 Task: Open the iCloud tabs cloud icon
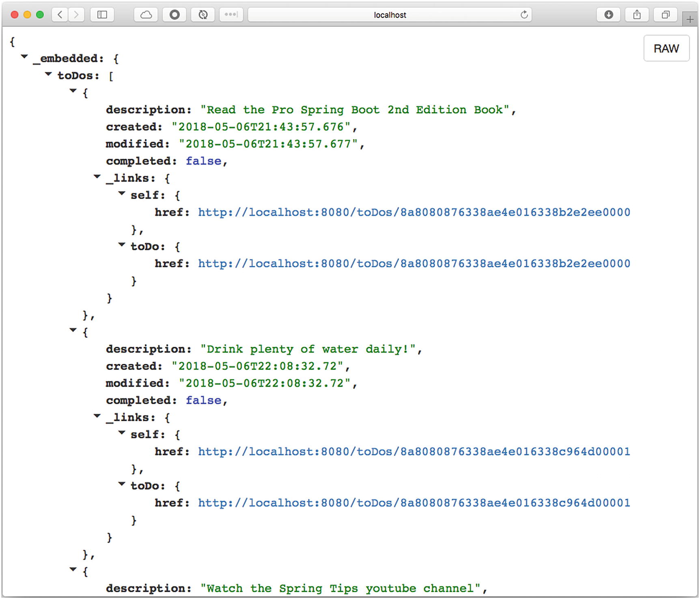pos(146,15)
